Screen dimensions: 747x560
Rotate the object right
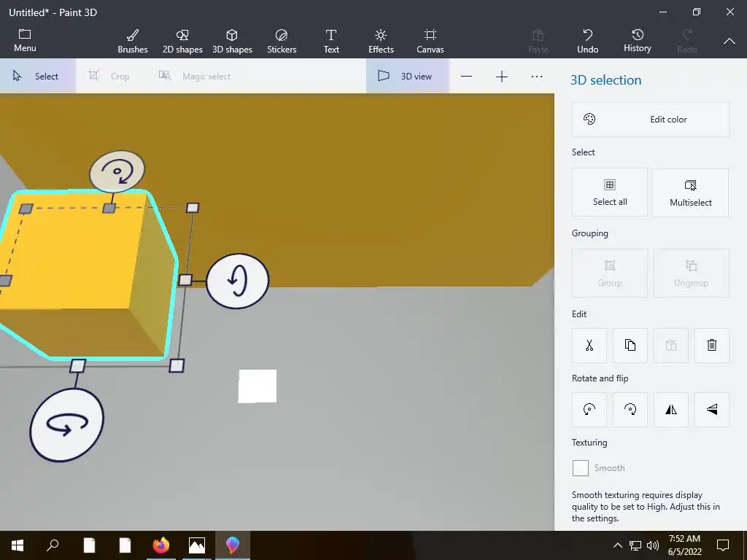click(x=630, y=410)
